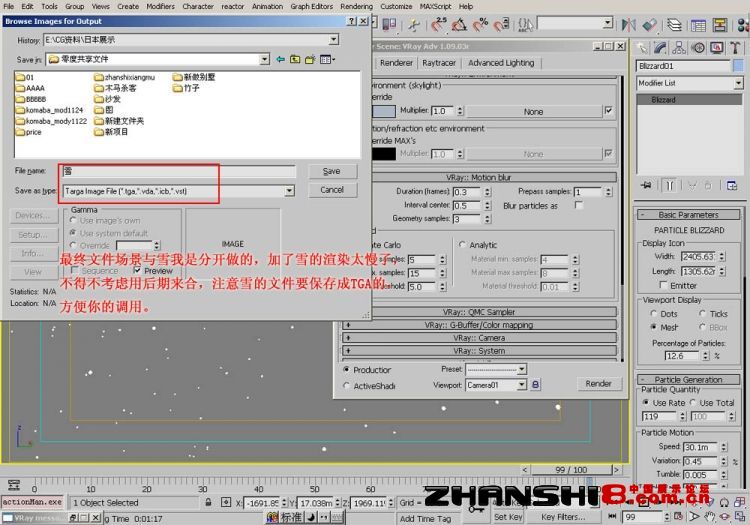Screen dimensions: 750x525
Task: Open the Display panel tab icon
Action: pos(717,47)
